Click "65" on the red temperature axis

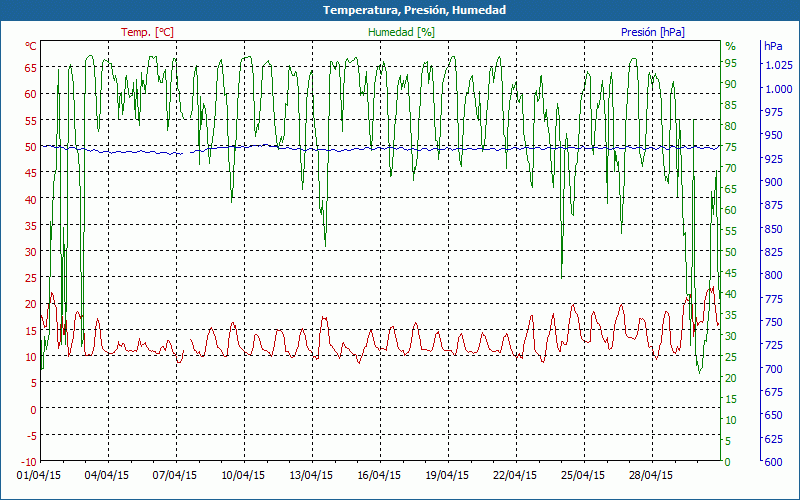tap(31, 67)
